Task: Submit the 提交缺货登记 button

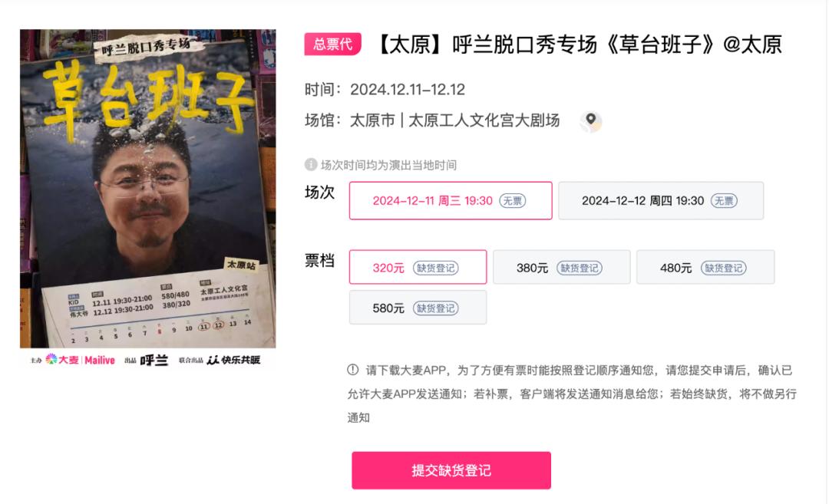Action: click(x=451, y=470)
